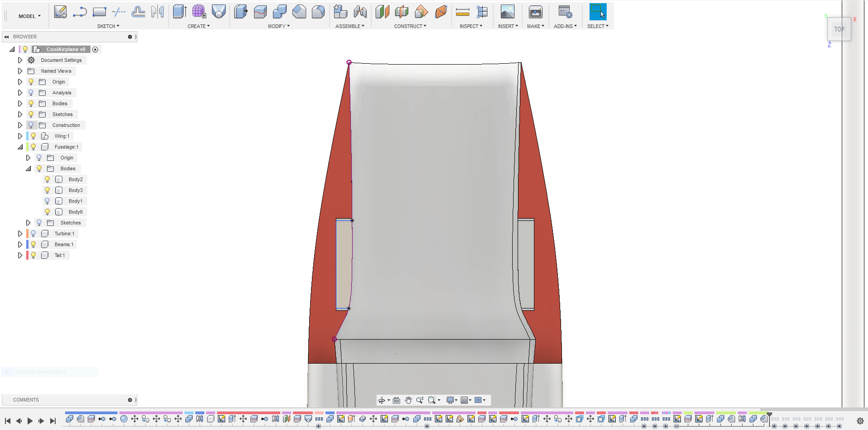Image resolution: width=868 pixels, height=430 pixels.
Task: Open the INSPECT menu
Action: click(471, 26)
